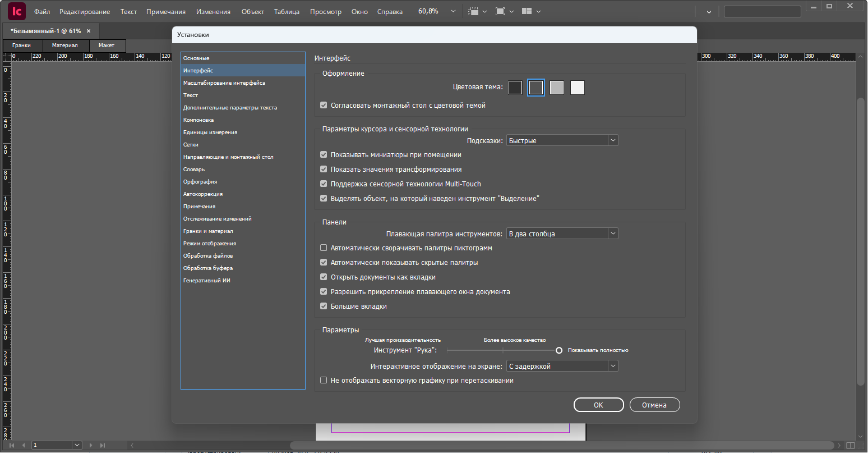Screen dimensions: 868x453
Task: Click the arrange documents icon
Action: click(527, 11)
